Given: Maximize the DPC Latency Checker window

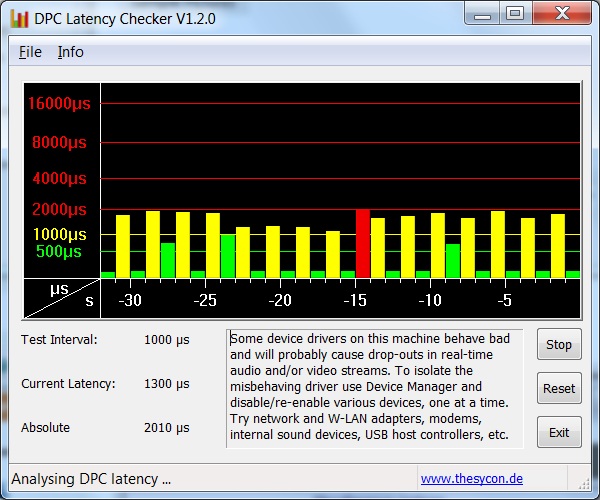Looking at the screenshot, I should [x=515, y=13].
